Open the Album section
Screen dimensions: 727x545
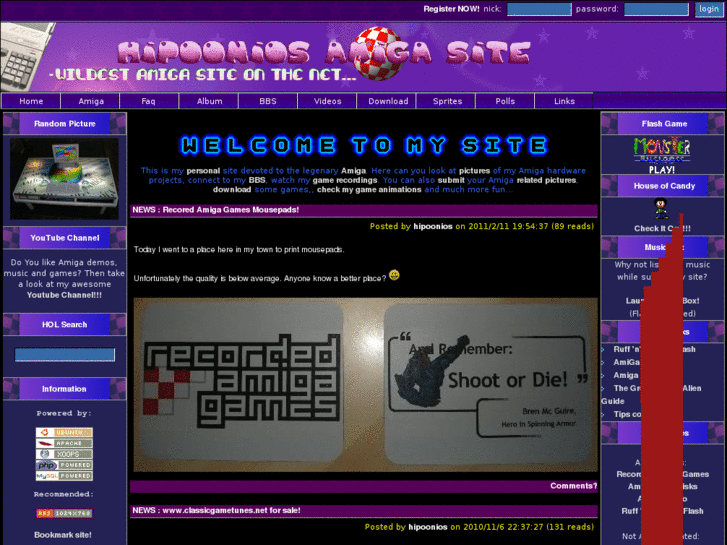point(209,101)
